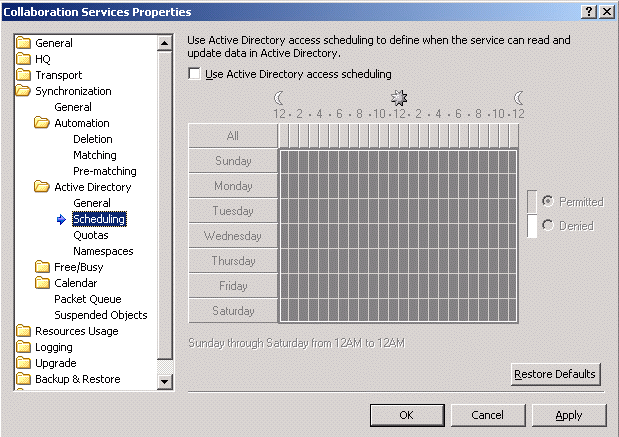The image size is (619, 437).
Task: Open the Quotas tree item
Action: (x=91, y=235)
